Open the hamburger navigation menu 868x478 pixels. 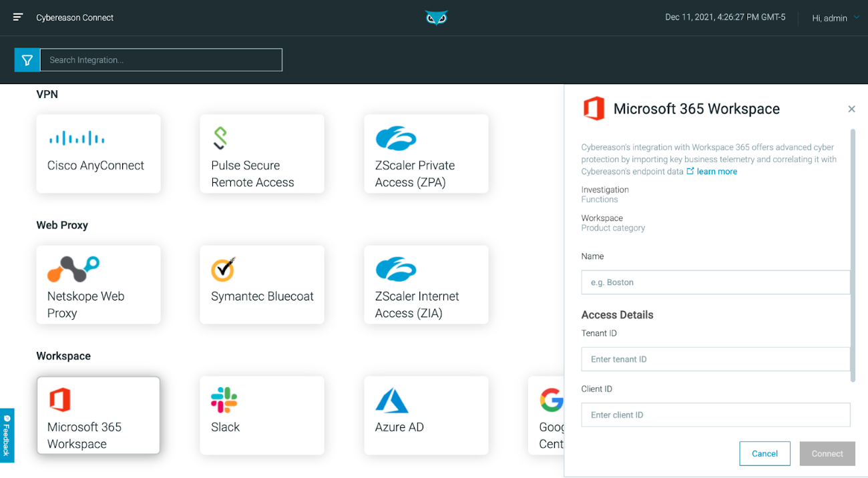point(18,17)
